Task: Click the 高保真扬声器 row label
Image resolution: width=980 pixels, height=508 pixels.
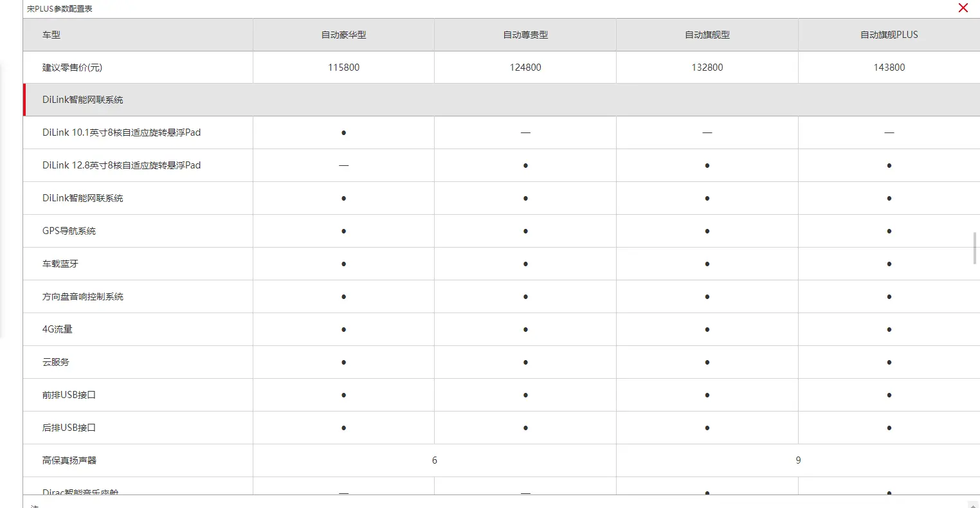Action: pos(69,460)
